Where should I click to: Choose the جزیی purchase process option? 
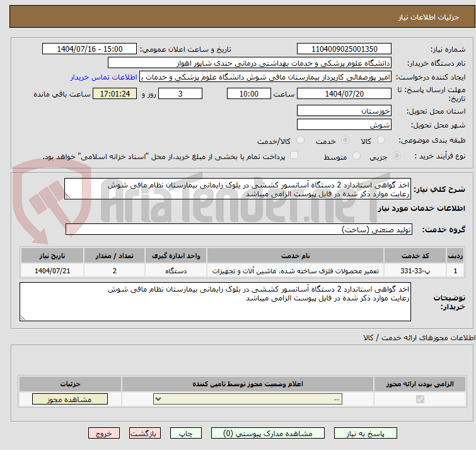coord(397,156)
